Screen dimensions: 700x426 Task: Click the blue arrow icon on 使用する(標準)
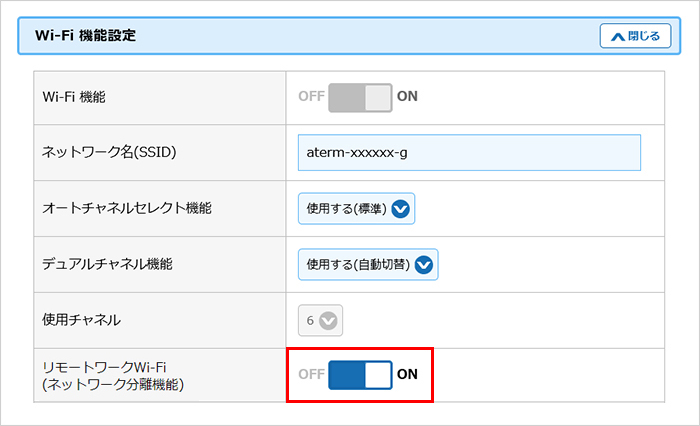tap(401, 209)
